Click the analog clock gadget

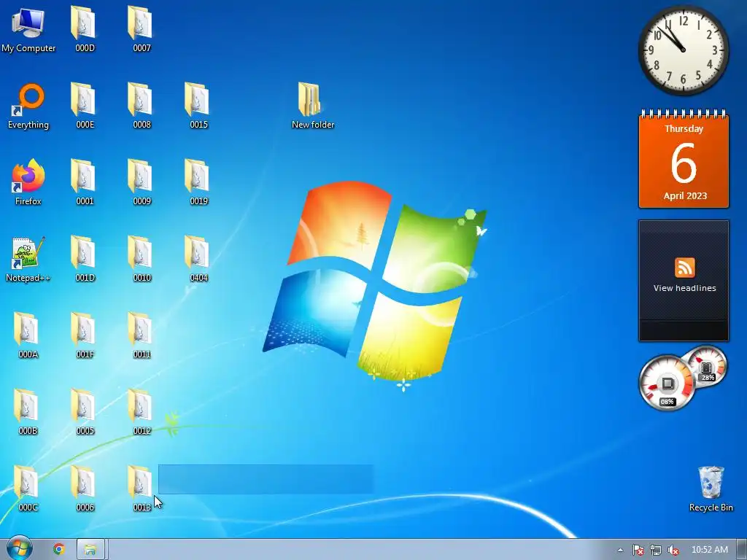tap(683, 50)
